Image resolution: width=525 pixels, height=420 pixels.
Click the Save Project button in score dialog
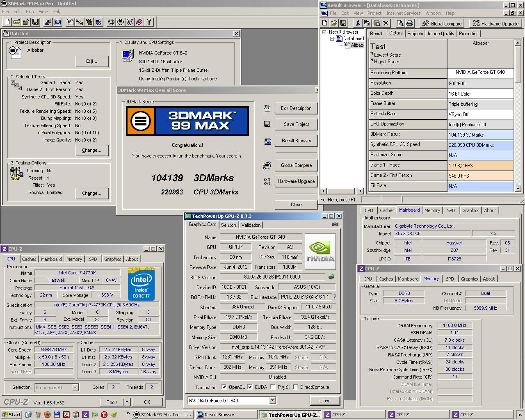296,124
